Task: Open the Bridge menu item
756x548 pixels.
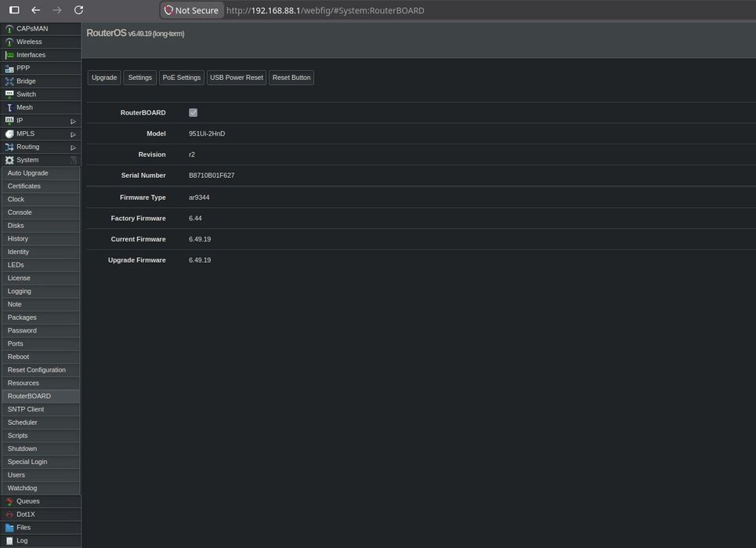Action: [41, 82]
